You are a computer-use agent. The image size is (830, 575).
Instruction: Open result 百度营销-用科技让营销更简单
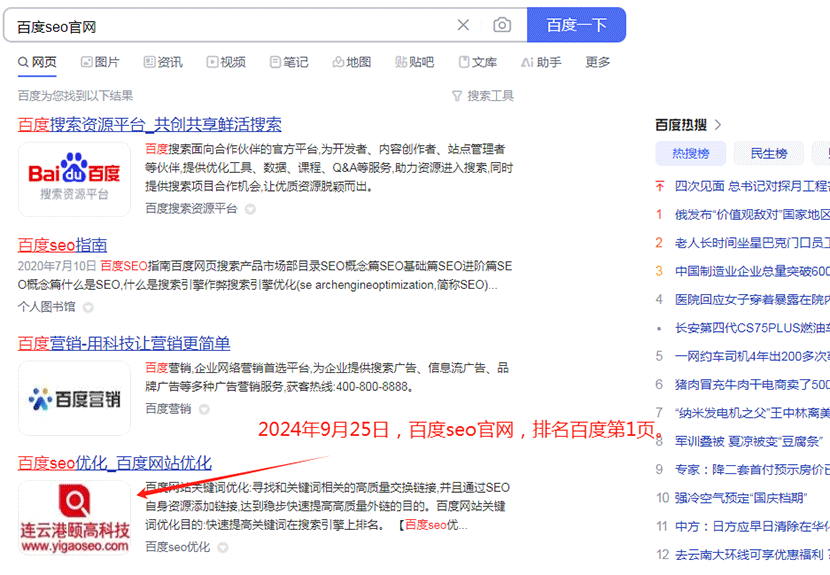[124, 344]
